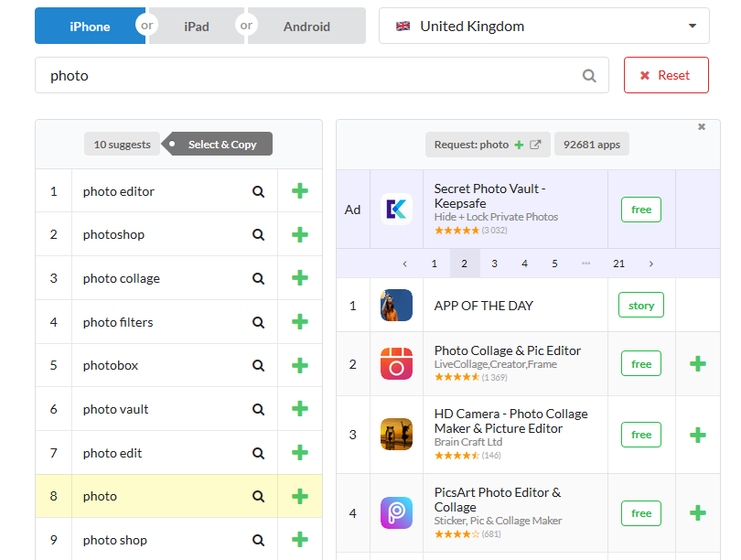Search the 'photoshop' suggestion using its magnifier icon
The height and width of the screenshot is (560, 741).
(x=259, y=235)
